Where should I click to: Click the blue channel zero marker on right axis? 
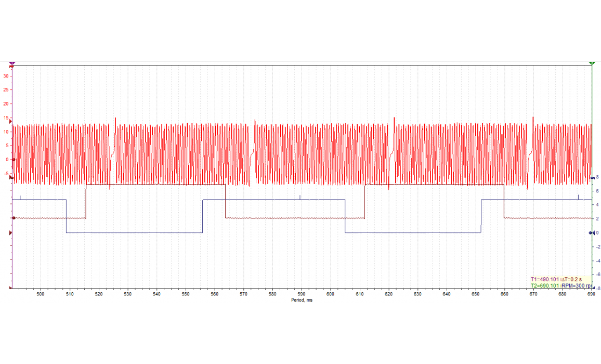point(591,233)
